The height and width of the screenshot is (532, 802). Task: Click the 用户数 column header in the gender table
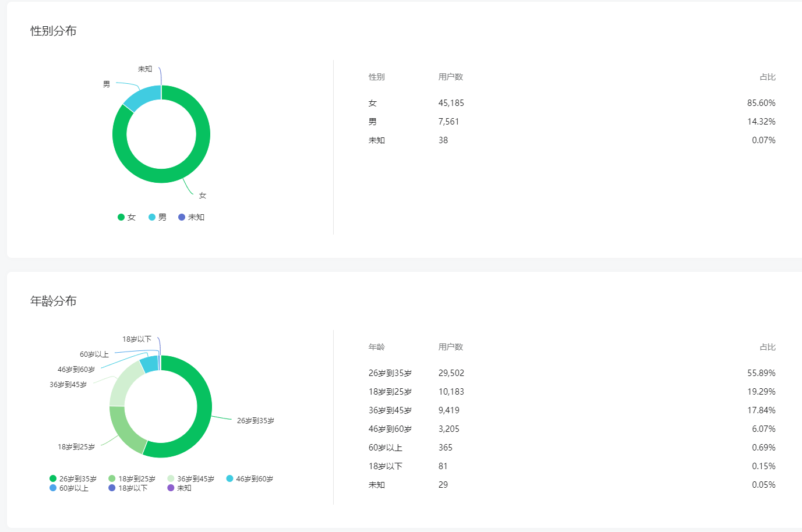tap(450, 77)
